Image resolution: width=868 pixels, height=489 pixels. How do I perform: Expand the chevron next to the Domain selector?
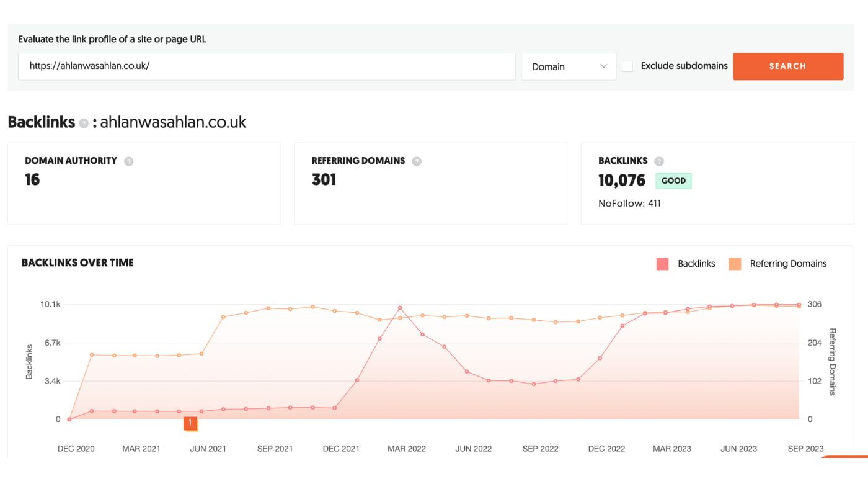[x=604, y=66]
